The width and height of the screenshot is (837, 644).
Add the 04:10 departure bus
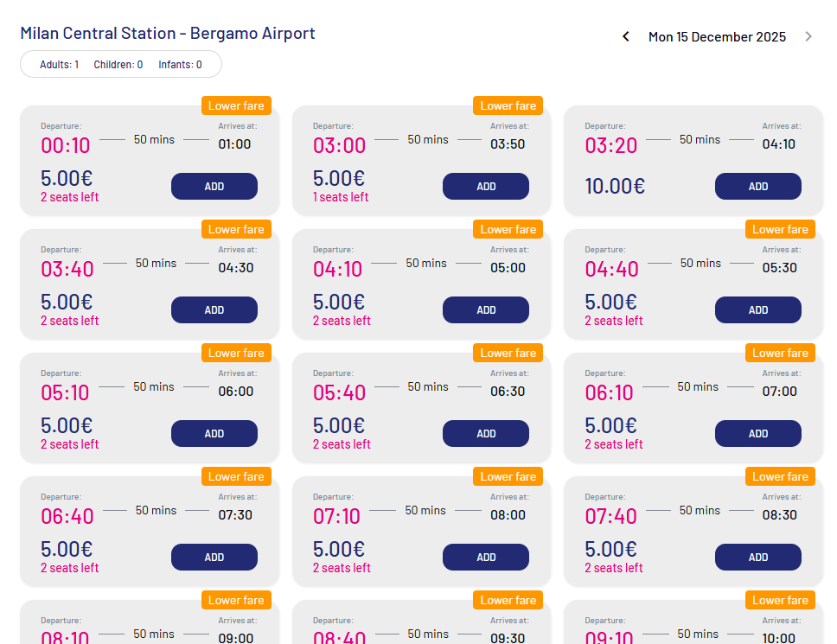[x=486, y=309]
